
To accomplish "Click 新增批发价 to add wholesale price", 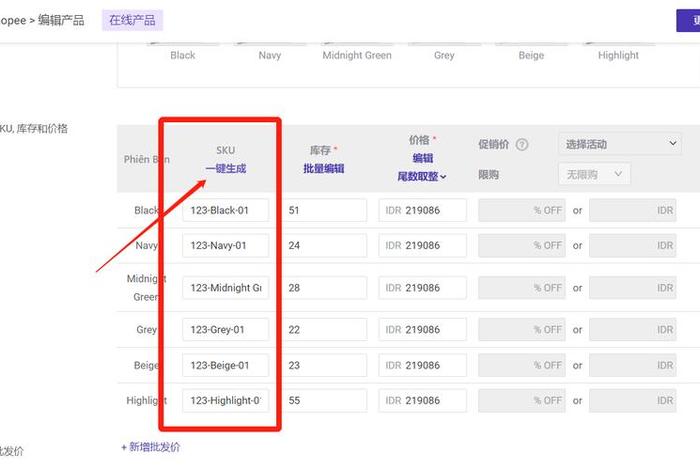I will [151, 447].
